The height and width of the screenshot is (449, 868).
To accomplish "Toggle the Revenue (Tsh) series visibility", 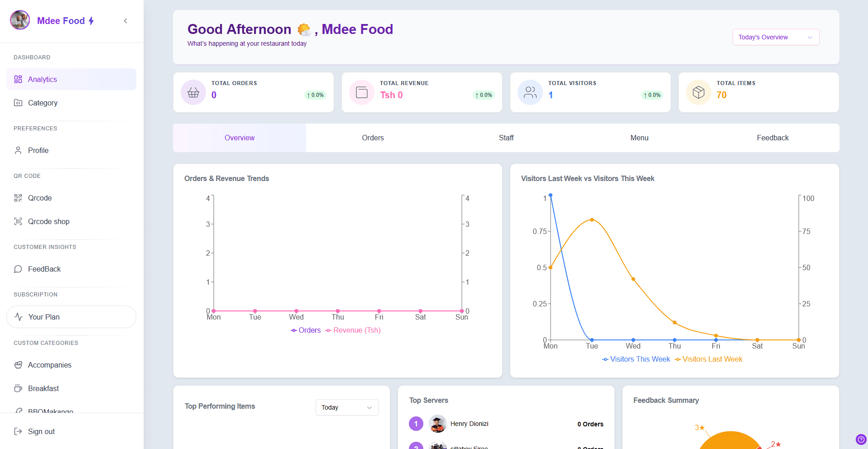I will tap(353, 330).
